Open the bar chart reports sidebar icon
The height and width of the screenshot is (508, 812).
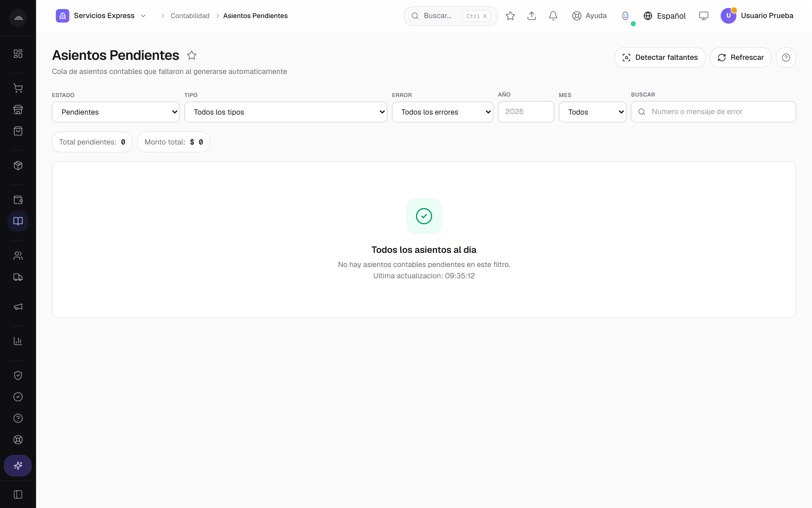(18, 341)
